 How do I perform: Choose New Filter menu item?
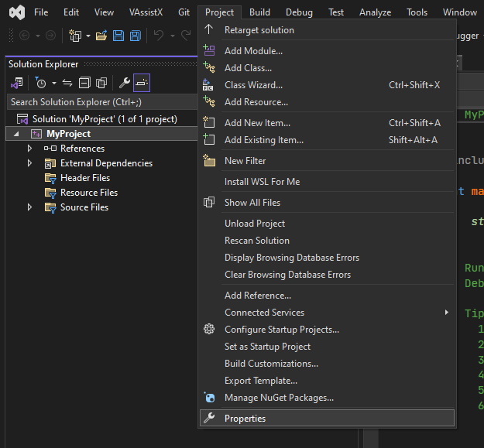(328, 161)
